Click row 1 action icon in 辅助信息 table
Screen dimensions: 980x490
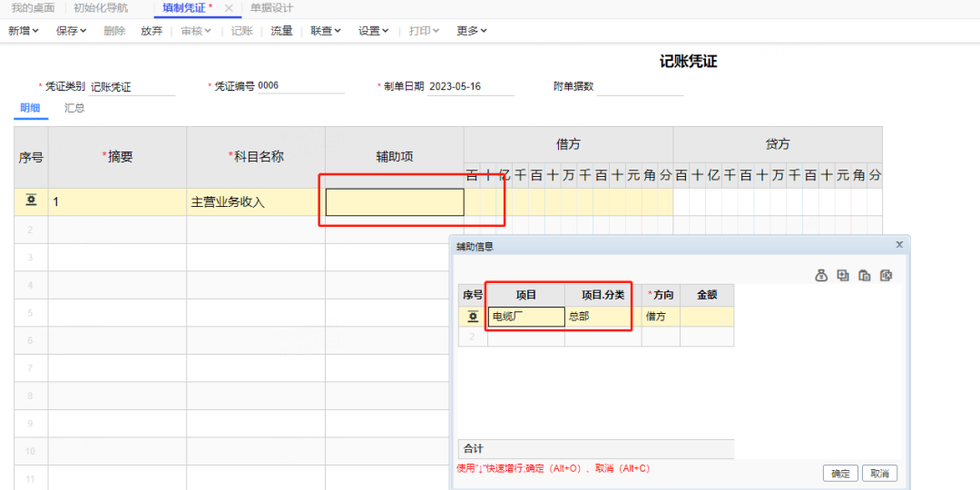coord(472,317)
